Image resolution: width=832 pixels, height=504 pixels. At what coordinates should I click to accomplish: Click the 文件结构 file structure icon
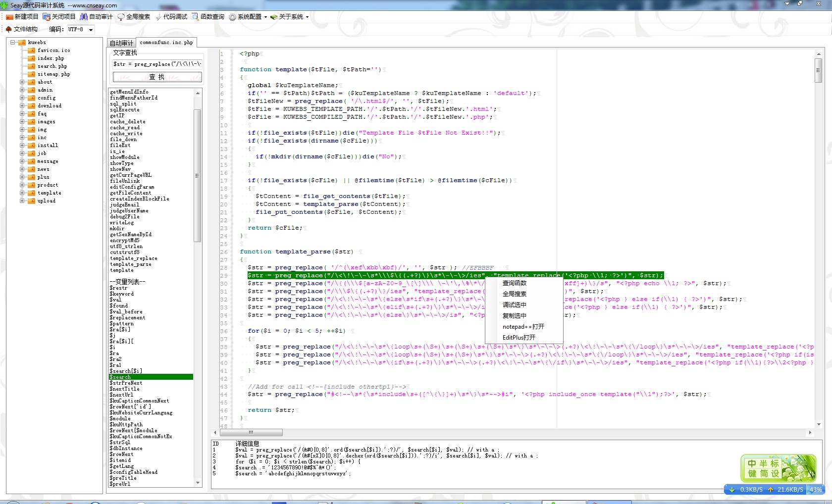(x=8, y=29)
